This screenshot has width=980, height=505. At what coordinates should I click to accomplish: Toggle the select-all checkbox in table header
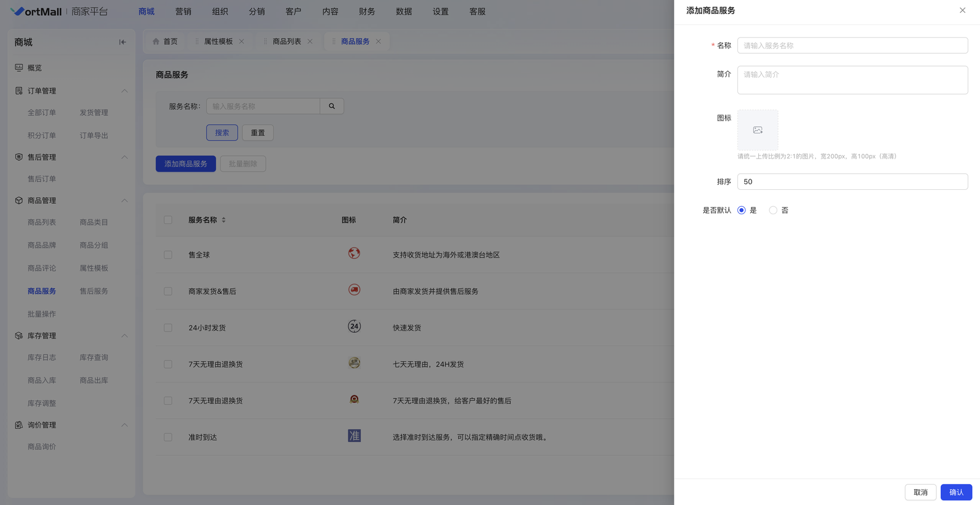[x=168, y=220]
